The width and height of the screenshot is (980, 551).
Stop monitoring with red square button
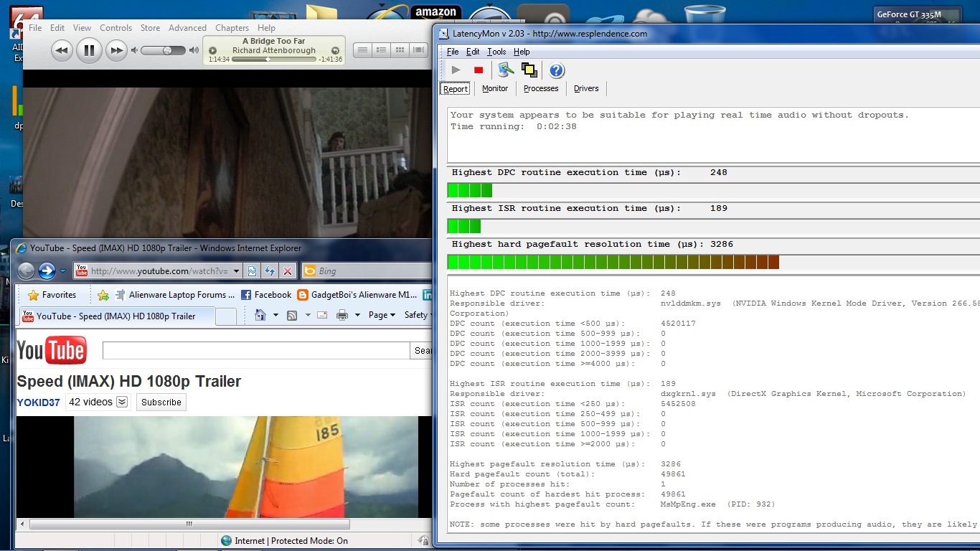click(x=479, y=70)
